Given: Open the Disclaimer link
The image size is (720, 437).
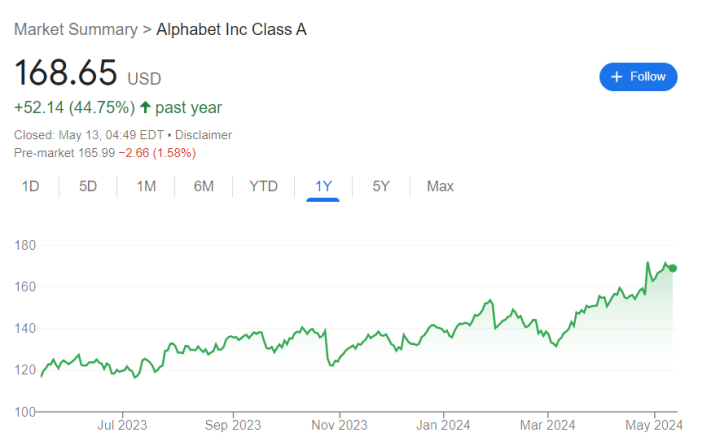Looking at the screenshot, I should (203, 135).
